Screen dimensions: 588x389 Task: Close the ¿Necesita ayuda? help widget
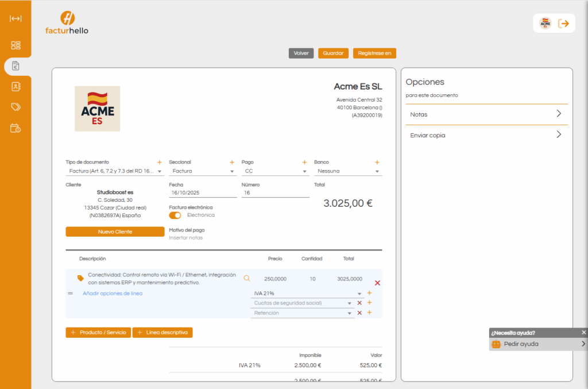click(x=583, y=333)
